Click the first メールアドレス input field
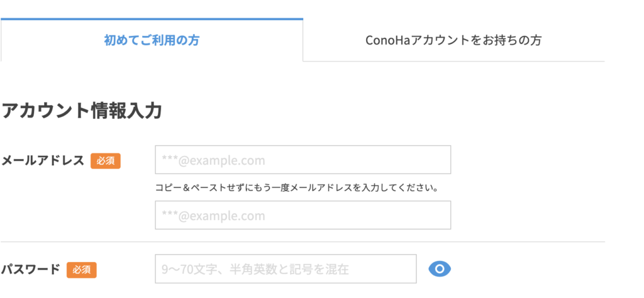Viewport: 644px width, 298px height. (x=303, y=160)
